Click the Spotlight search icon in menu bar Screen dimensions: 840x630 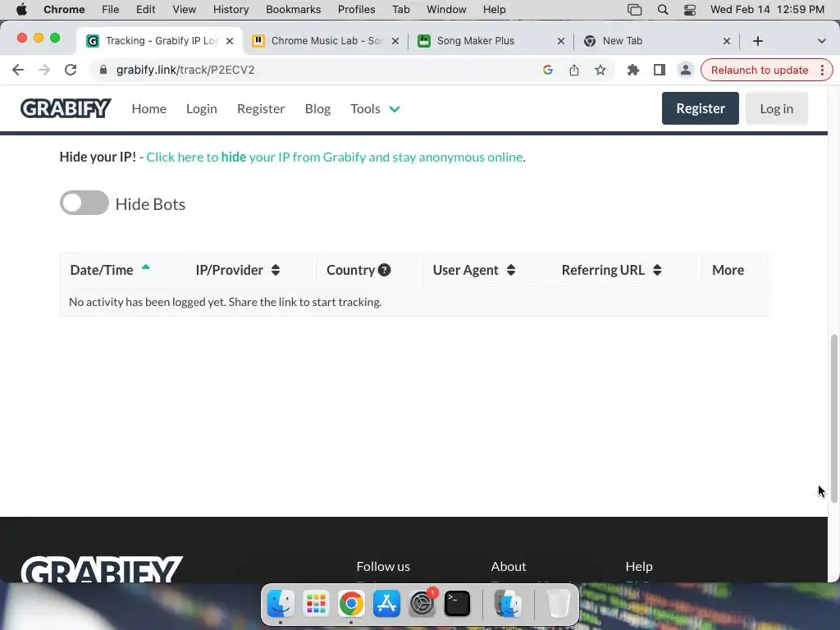coord(663,10)
